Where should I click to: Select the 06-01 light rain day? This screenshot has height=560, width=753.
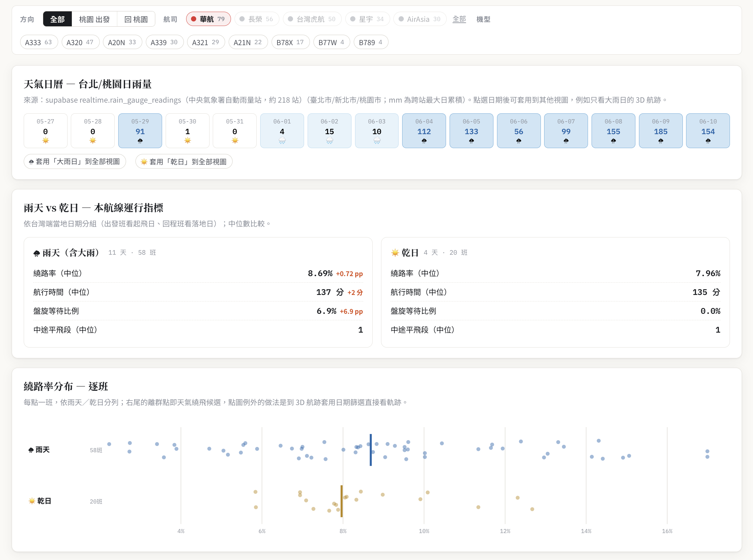[282, 131]
